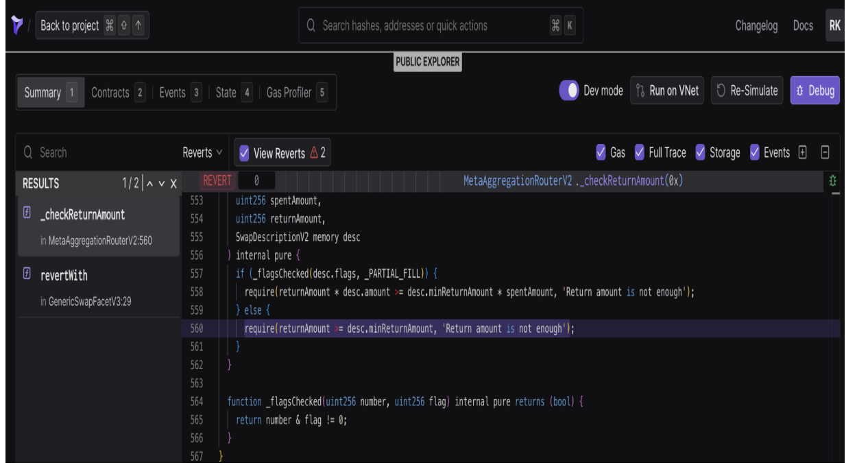This screenshot has width=868, height=465.
Task: Uncheck the Storage checkbox
Action: [700, 153]
